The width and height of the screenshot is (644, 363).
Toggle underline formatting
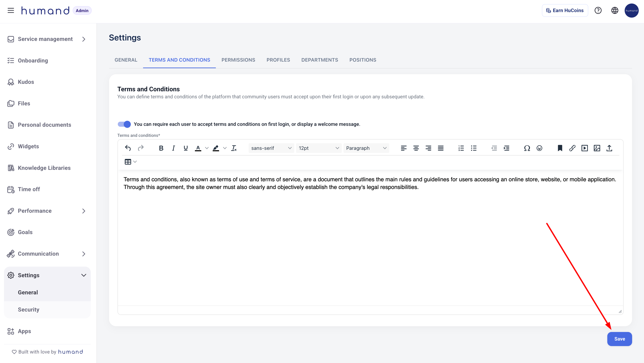pyautogui.click(x=186, y=148)
